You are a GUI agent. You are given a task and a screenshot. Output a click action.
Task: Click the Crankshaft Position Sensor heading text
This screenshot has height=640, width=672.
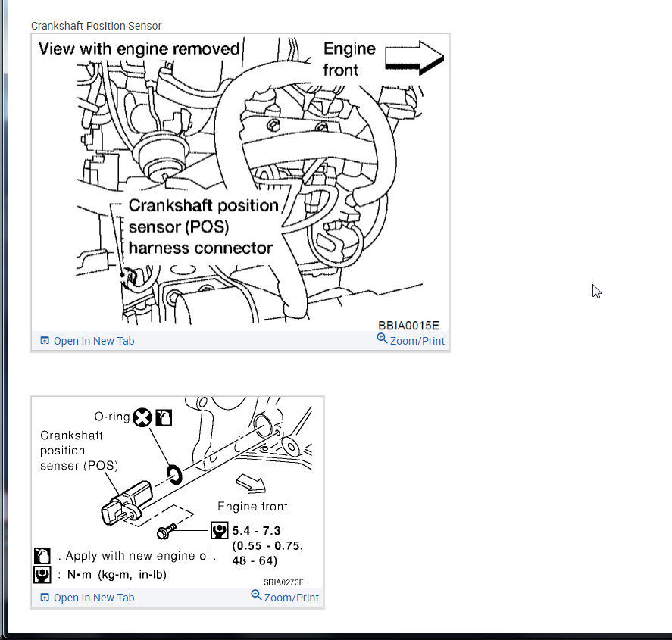pos(96,26)
